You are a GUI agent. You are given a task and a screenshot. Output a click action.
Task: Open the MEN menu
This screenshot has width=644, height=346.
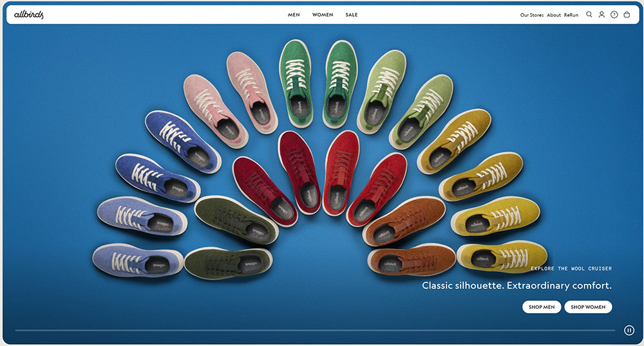294,15
